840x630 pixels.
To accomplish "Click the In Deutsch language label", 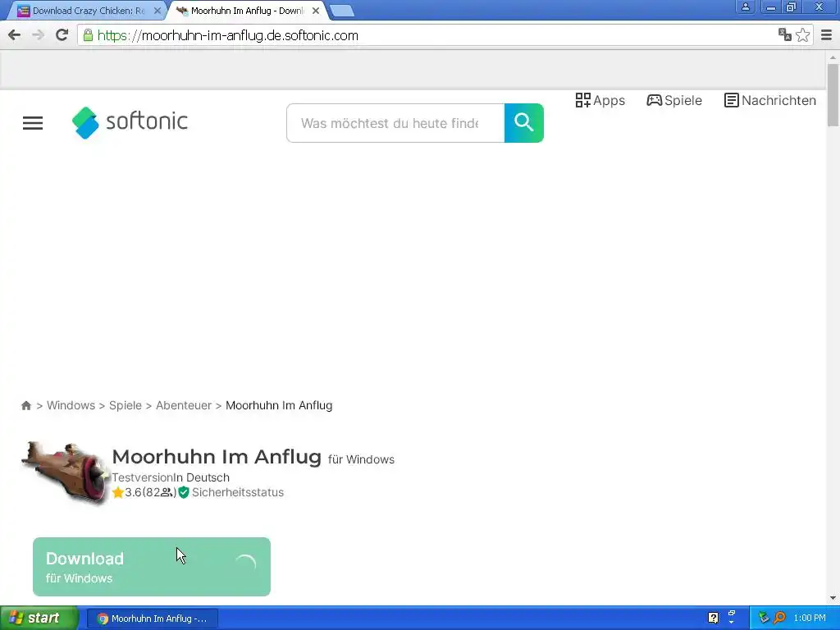I will (x=202, y=477).
